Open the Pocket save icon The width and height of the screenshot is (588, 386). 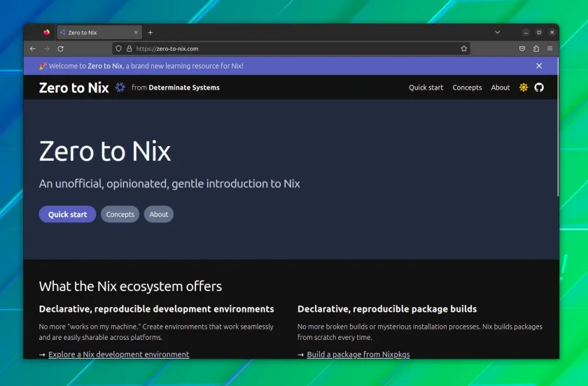522,49
